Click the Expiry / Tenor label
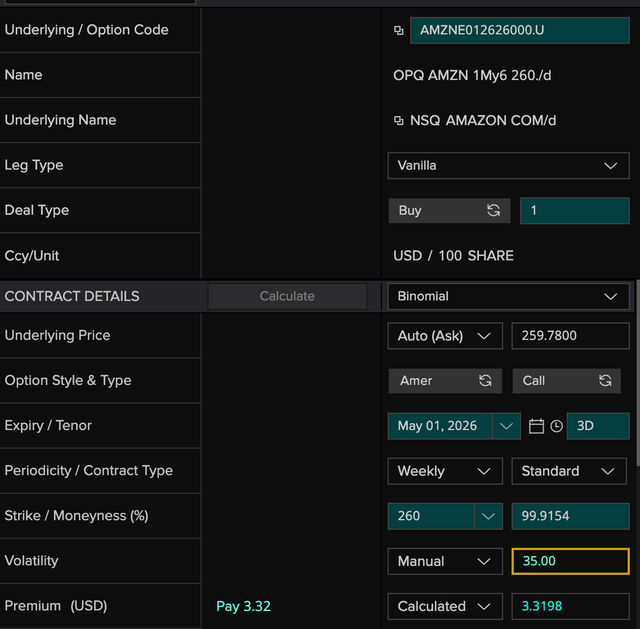 click(48, 426)
